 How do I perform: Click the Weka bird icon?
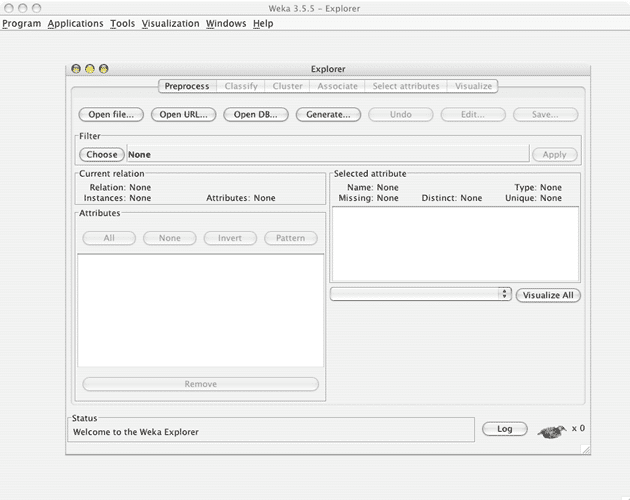(x=552, y=430)
